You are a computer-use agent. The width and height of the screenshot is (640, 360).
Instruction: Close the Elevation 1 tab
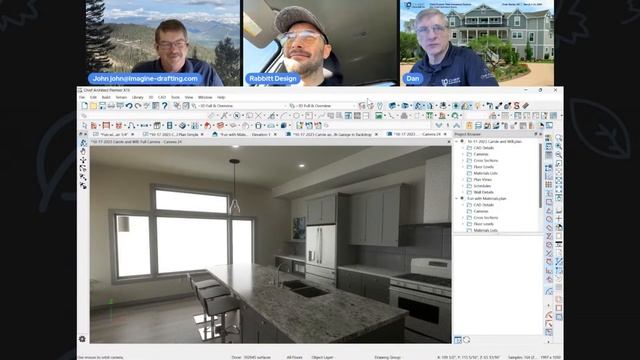click(275, 134)
